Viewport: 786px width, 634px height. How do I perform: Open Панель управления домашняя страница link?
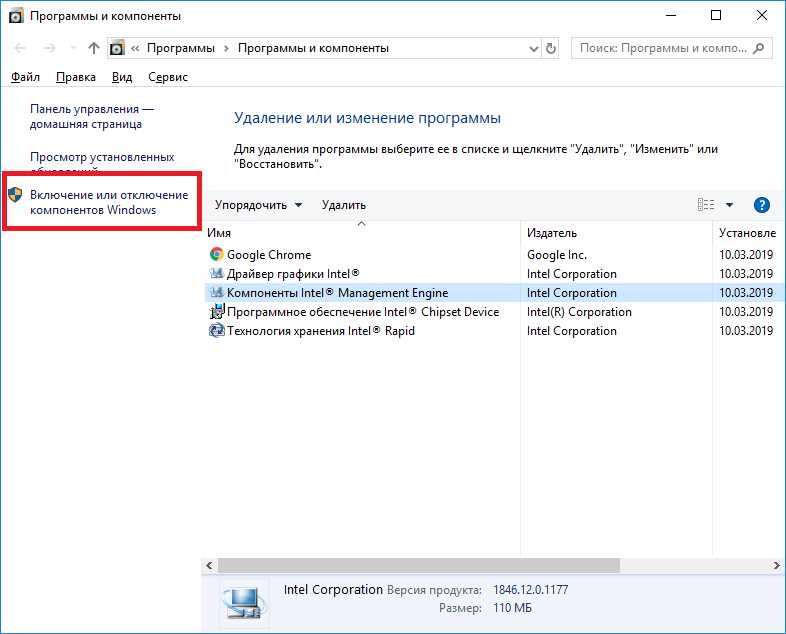pyautogui.click(x=92, y=116)
